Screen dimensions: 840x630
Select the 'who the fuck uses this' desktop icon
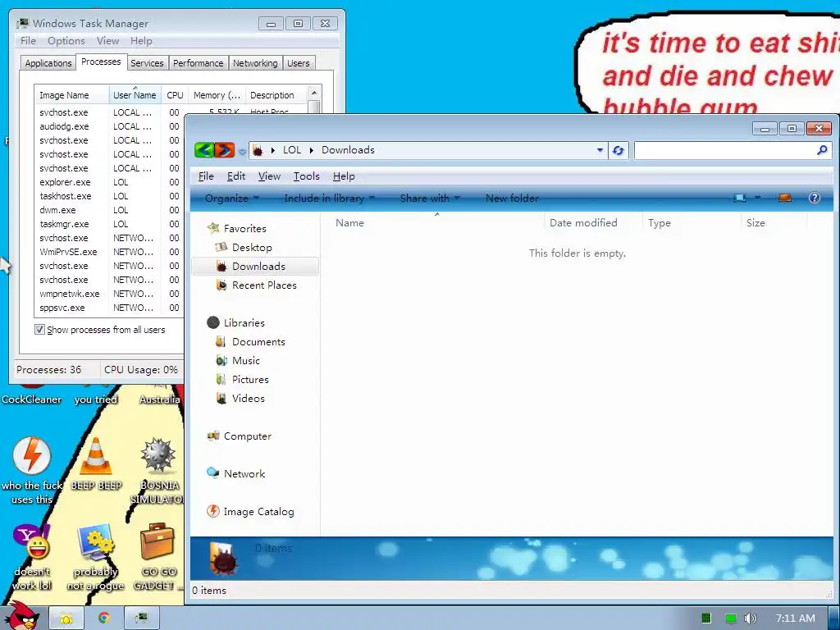(x=32, y=456)
